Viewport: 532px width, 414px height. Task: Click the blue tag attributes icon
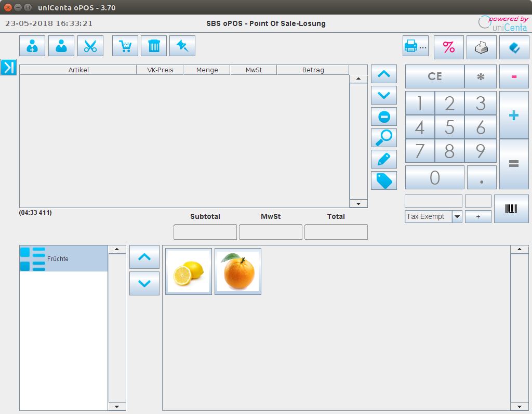pyautogui.click(x=384, y=180)
